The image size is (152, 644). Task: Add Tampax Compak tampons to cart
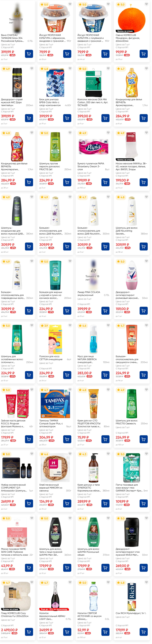click(67, 439)
